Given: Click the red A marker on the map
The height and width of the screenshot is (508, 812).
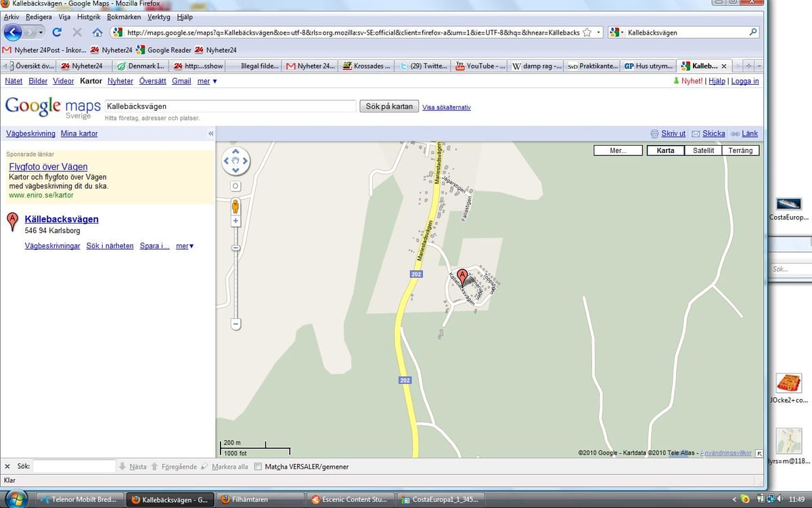Looking at the screenshot, I should point(463,276).
